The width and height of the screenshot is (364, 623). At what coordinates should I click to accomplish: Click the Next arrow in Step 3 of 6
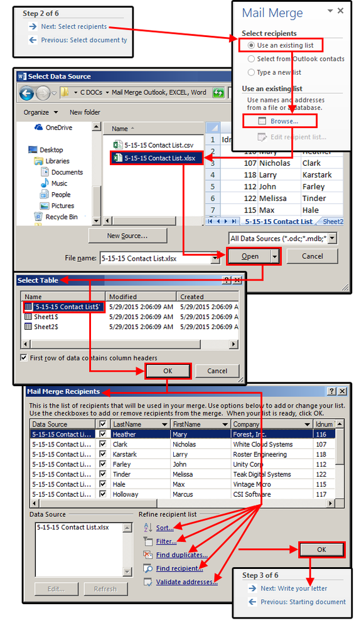coord(252,588)
